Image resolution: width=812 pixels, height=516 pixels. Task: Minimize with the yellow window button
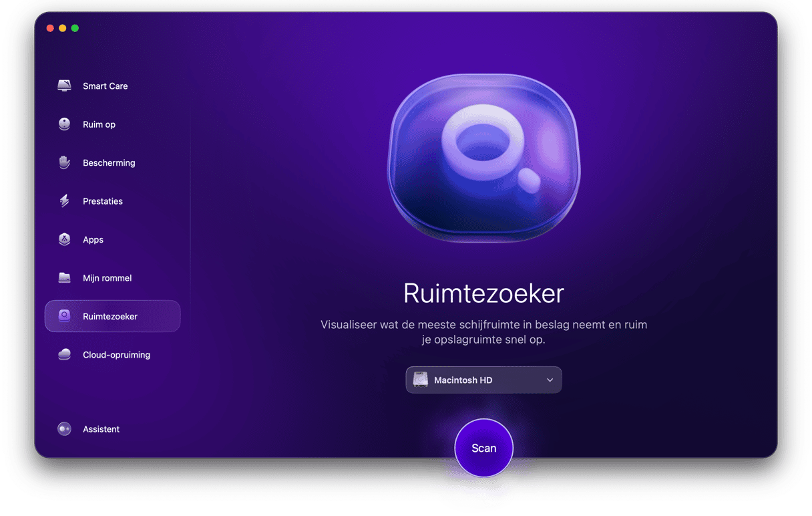coord(63,28)
